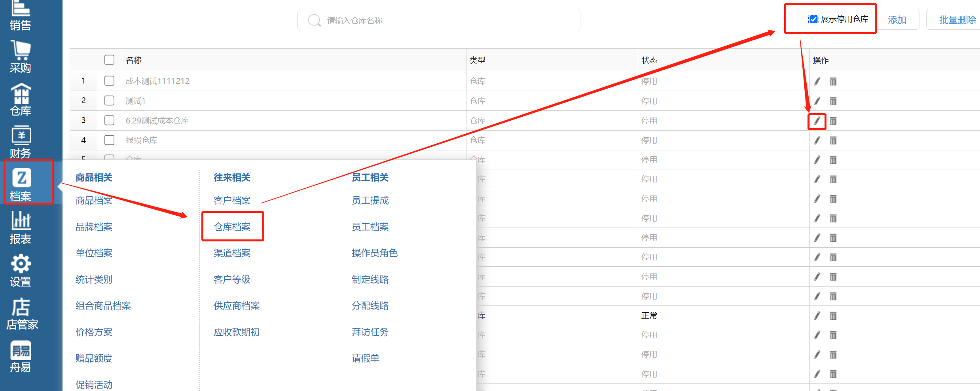Open the 采购 purchasing sidebar icon

pos(21,57)
